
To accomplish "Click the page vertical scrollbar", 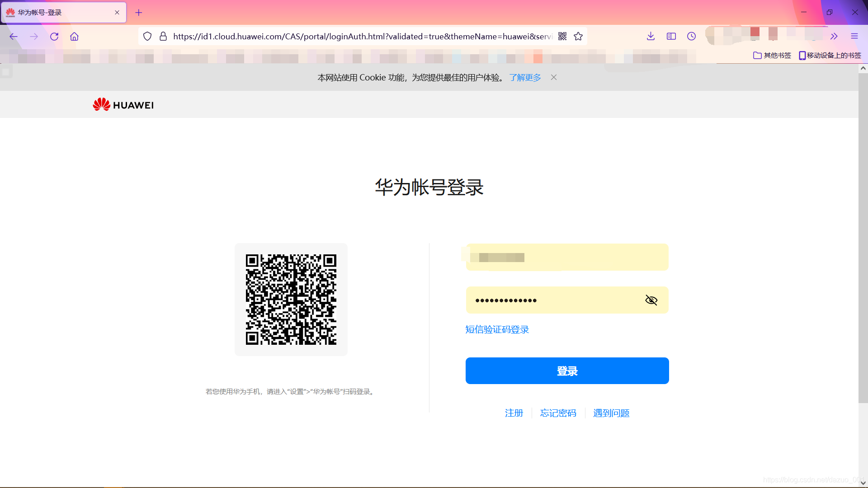I will (x=863, y=238).
